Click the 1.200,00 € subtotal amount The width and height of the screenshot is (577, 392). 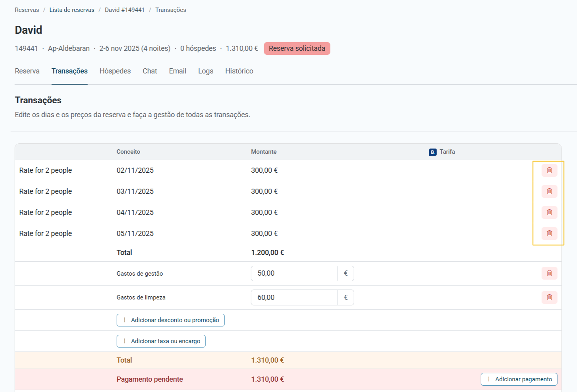click(268, 253)
